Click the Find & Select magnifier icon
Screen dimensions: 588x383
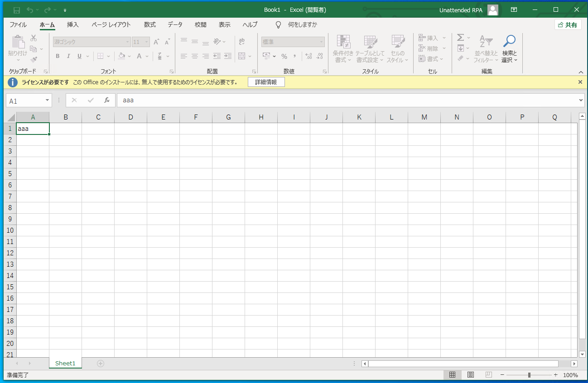509,41
